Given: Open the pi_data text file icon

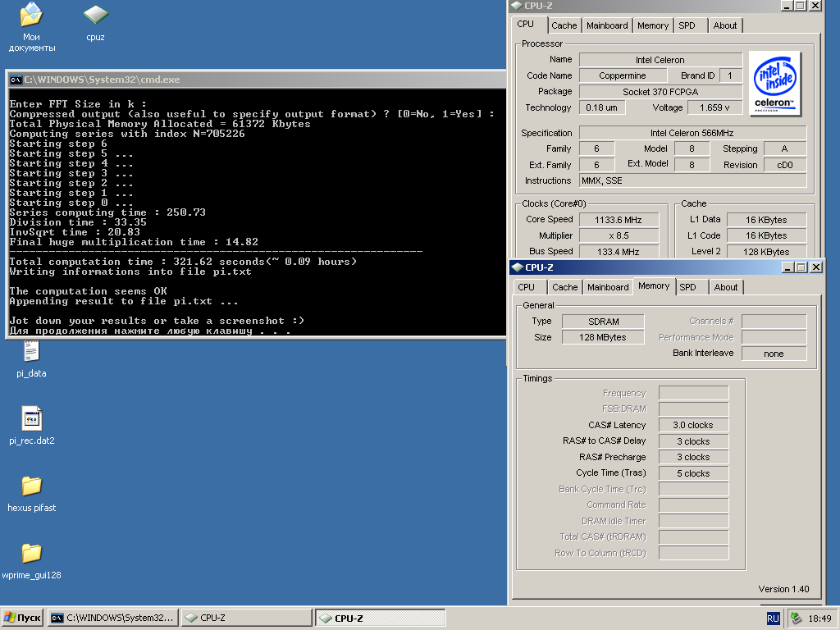Looking at the screenshot, I should pos(31,360).
